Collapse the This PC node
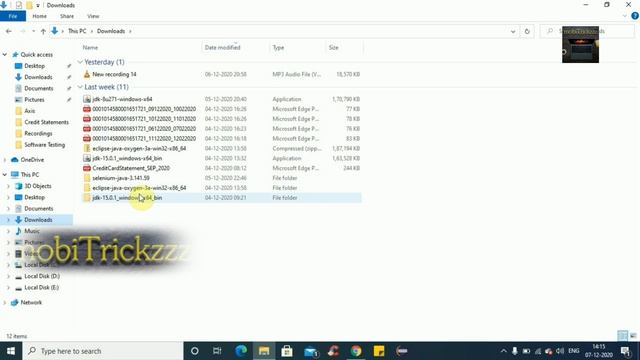This screenshot has width=640, height=360. click(x=4, y=175)
